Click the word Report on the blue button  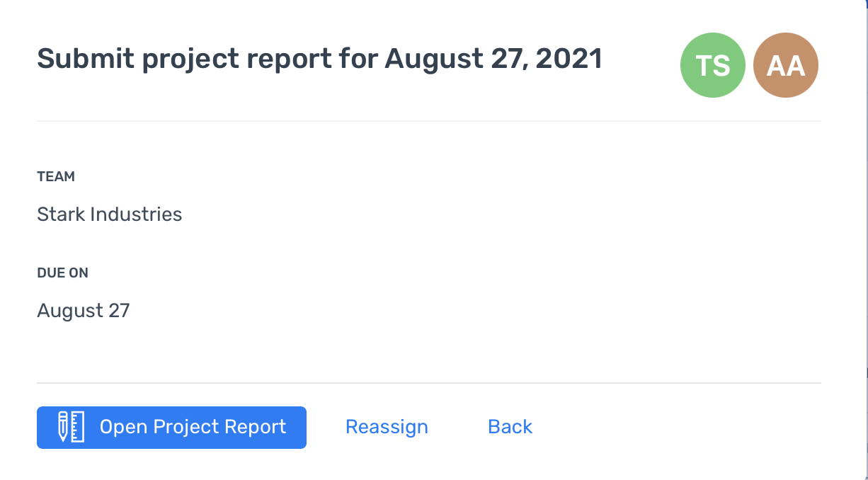pos(255,428)
